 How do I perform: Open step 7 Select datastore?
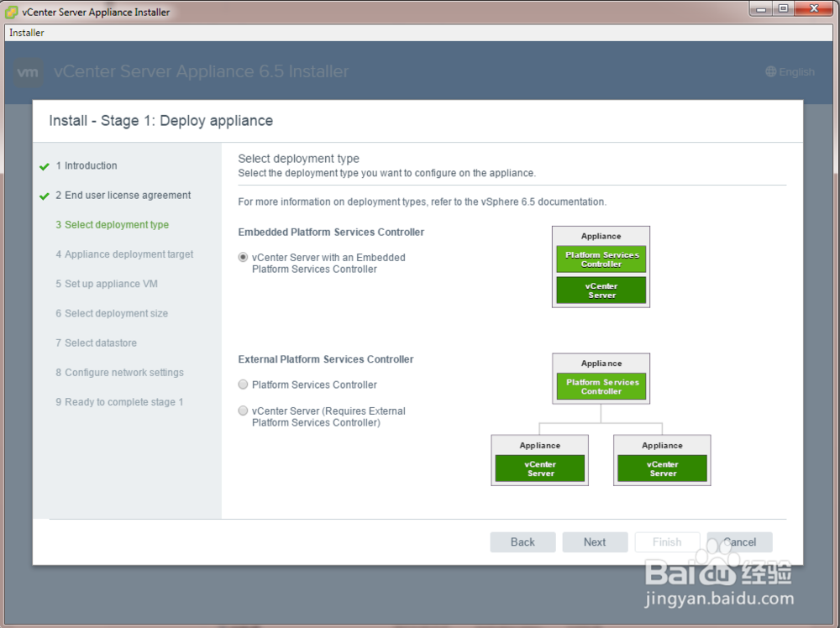[96, 343]
